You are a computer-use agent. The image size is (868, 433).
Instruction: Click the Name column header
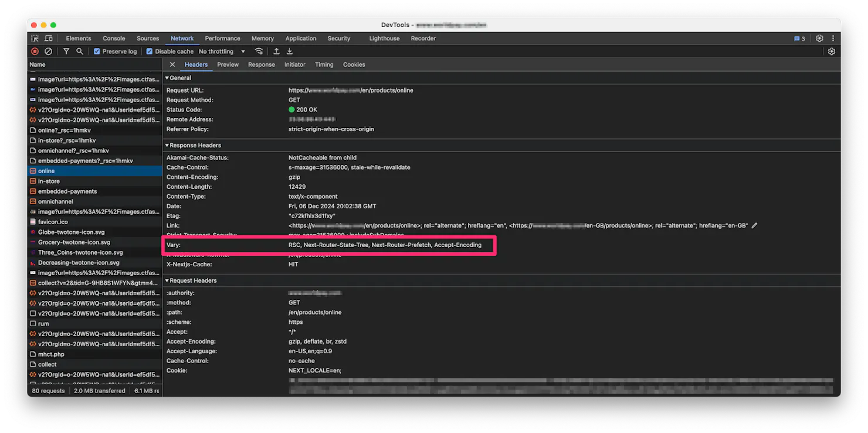[x=95, y=65]
